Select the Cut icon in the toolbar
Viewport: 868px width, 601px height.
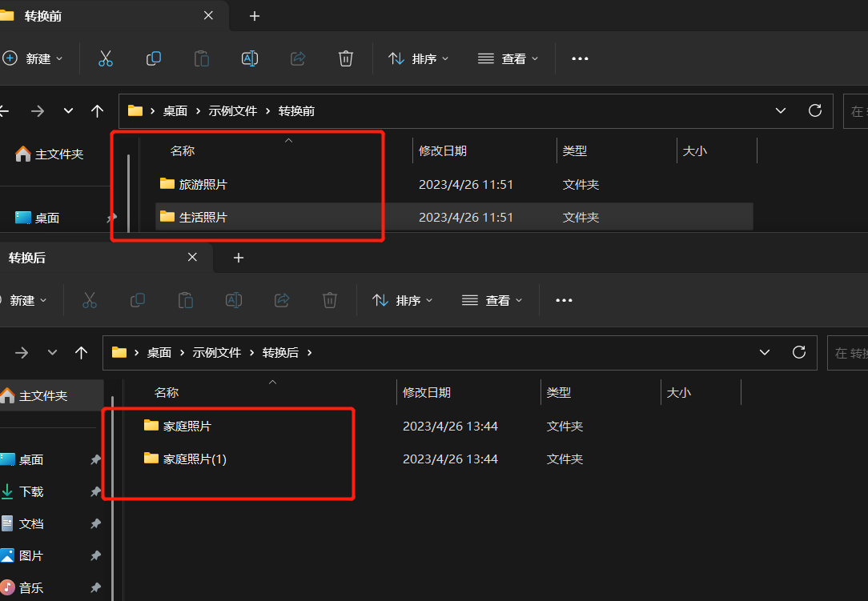105,58
